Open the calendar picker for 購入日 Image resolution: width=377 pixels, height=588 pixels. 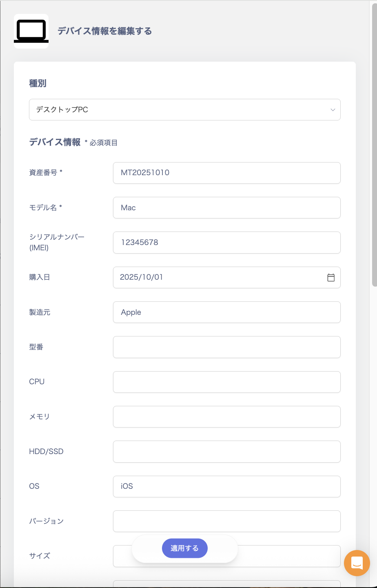(331, 278)
